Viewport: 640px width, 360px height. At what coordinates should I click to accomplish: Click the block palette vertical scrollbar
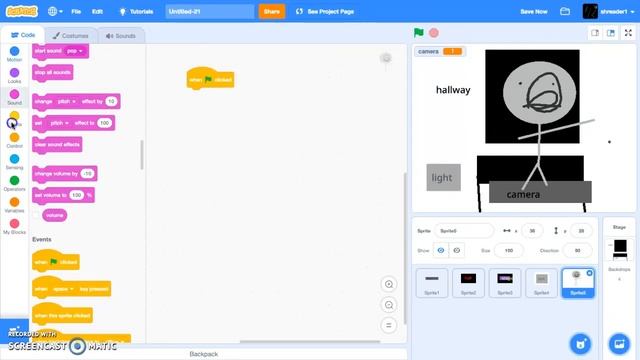tap(142, 155)
